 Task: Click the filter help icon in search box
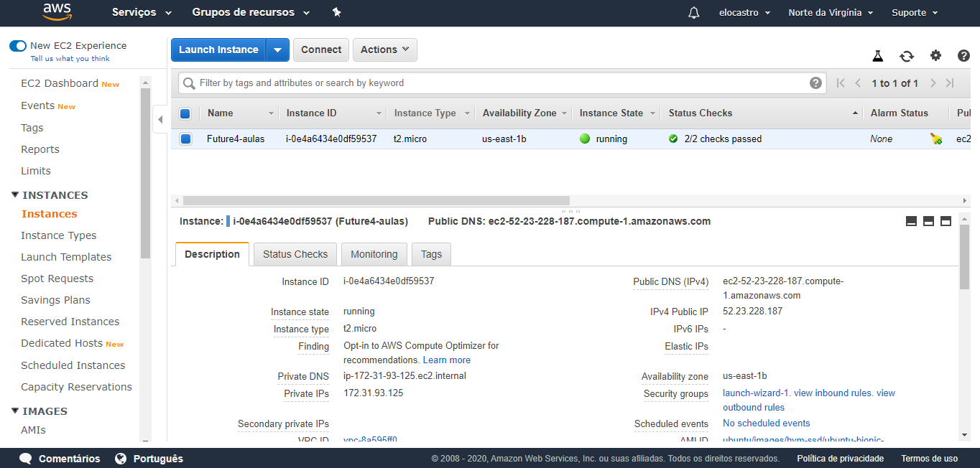click(815, 83)
